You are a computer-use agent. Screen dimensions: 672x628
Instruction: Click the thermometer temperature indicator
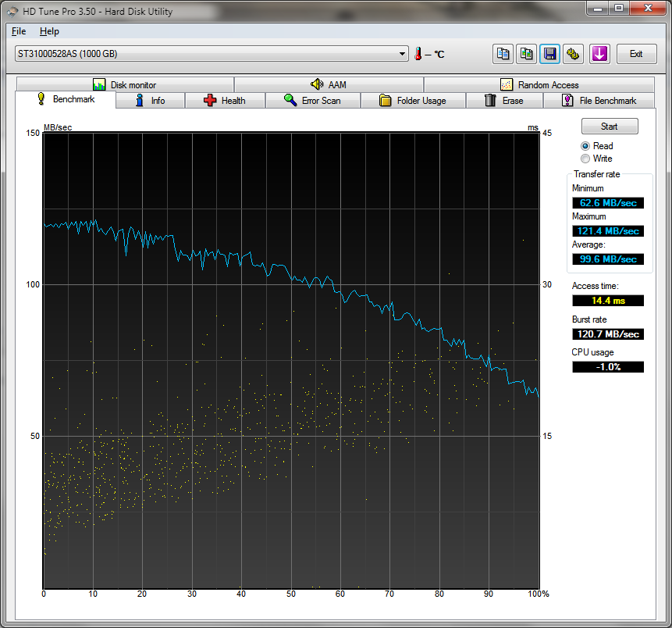point(418,54)
